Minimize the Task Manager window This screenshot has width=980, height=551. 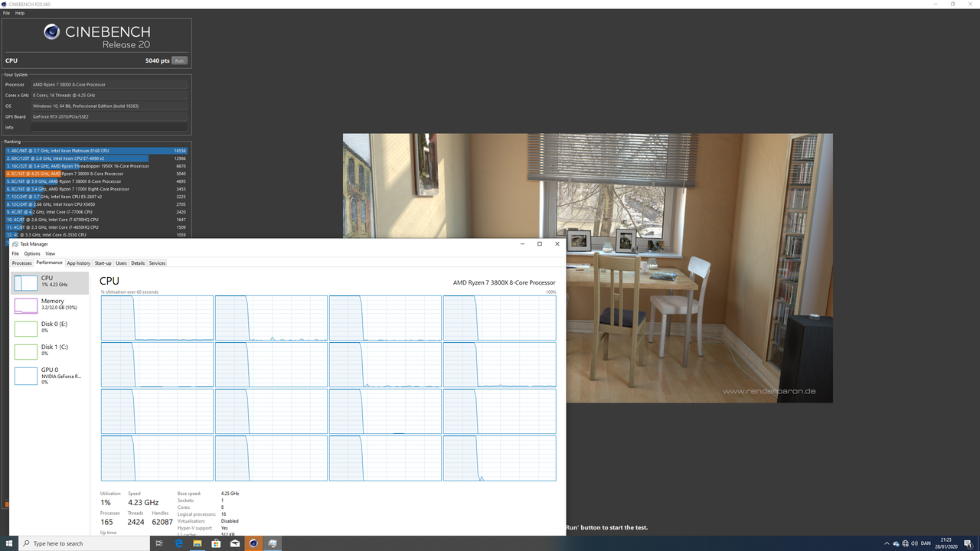pos(522,244)
